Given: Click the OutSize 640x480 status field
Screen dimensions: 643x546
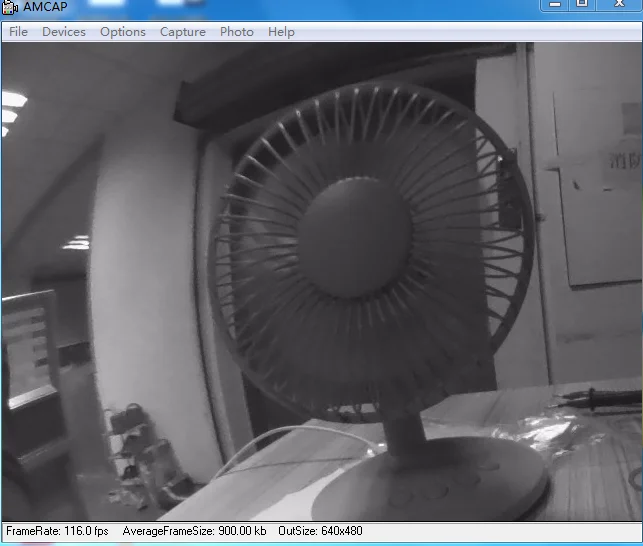Looking at the screenshot, I should (x=320, y=532).
